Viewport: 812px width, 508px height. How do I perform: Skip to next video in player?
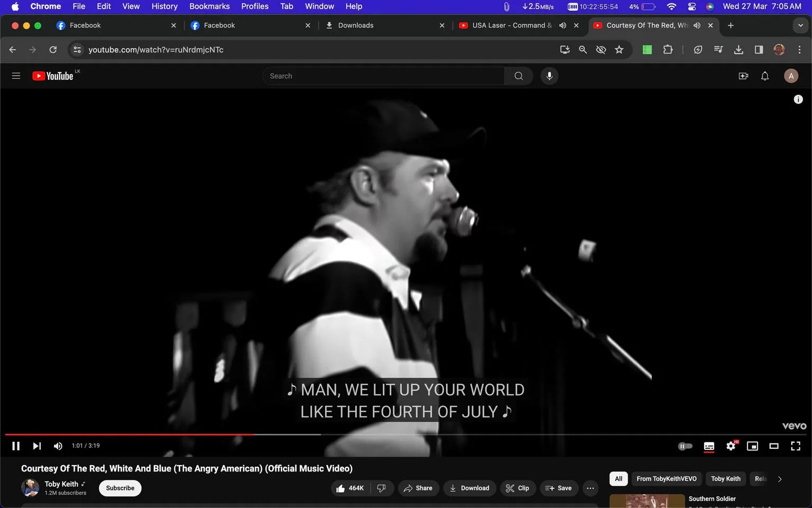pos(36,446)
